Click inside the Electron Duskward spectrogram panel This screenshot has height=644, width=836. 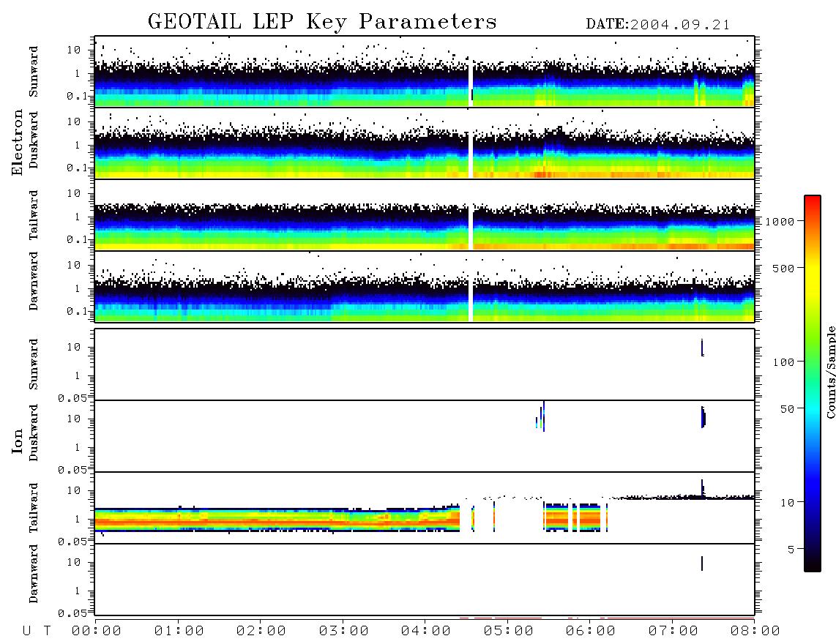[x=425, y=143]
